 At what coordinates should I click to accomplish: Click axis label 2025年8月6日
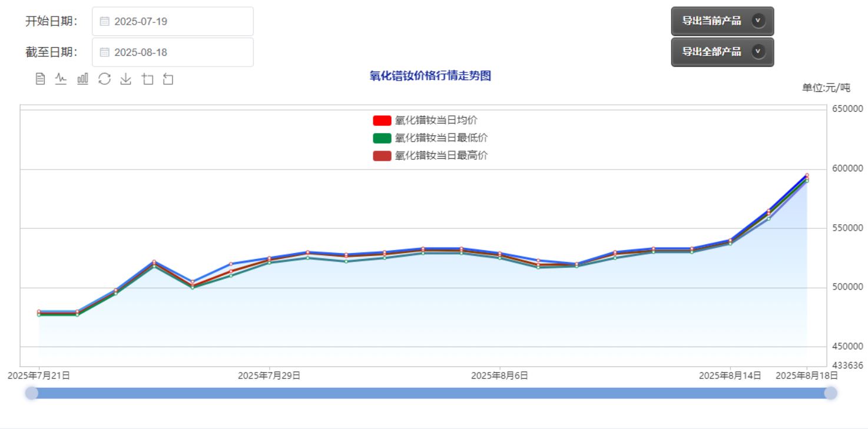coord(499,376)
